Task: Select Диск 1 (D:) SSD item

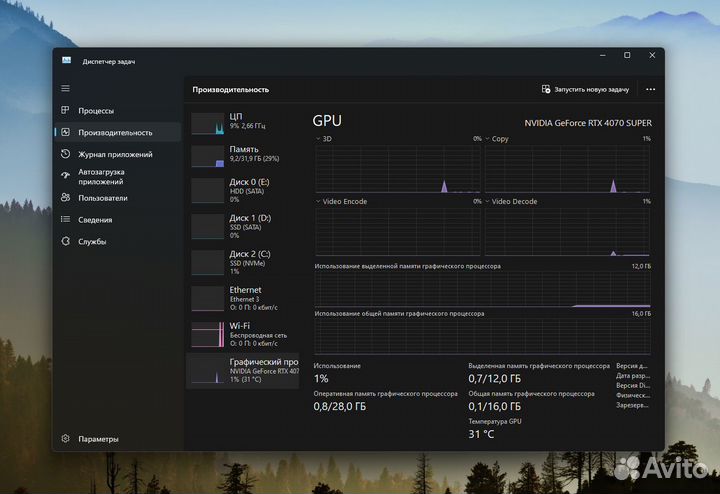Action: point(243,226)
